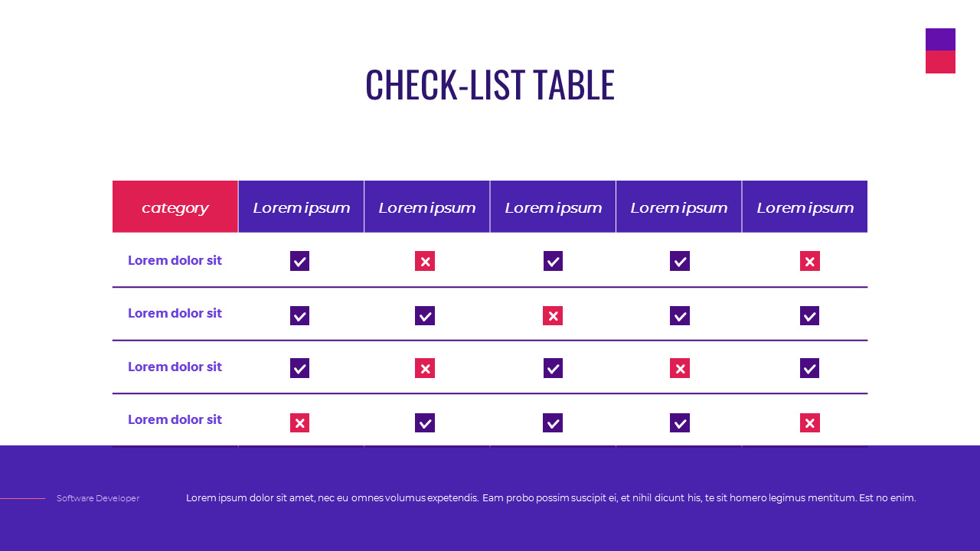Click the 'CHECK-LIST TABLE' title
The width and height of the screenshot is (980, 551).
(x=490, y=85)
